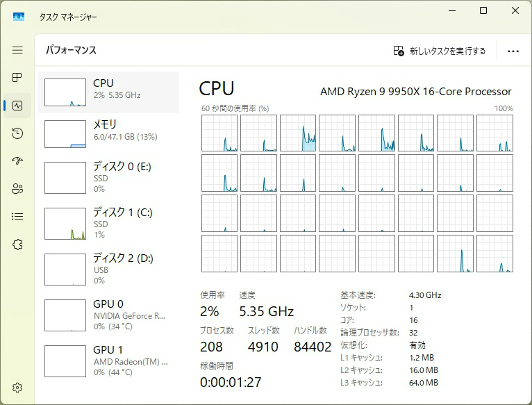Open the Startup apps page icon

coord(17,160)
